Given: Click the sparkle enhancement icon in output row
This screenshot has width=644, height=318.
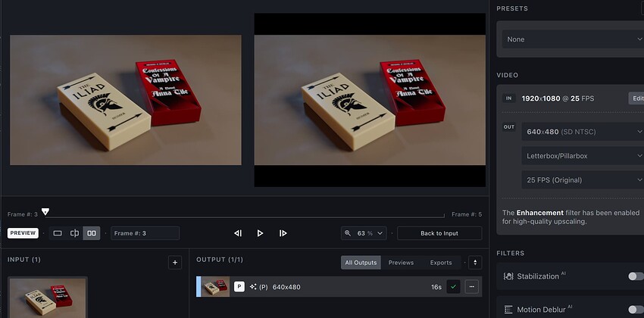Looking at the screenshot, I should [x=253, y=287].
